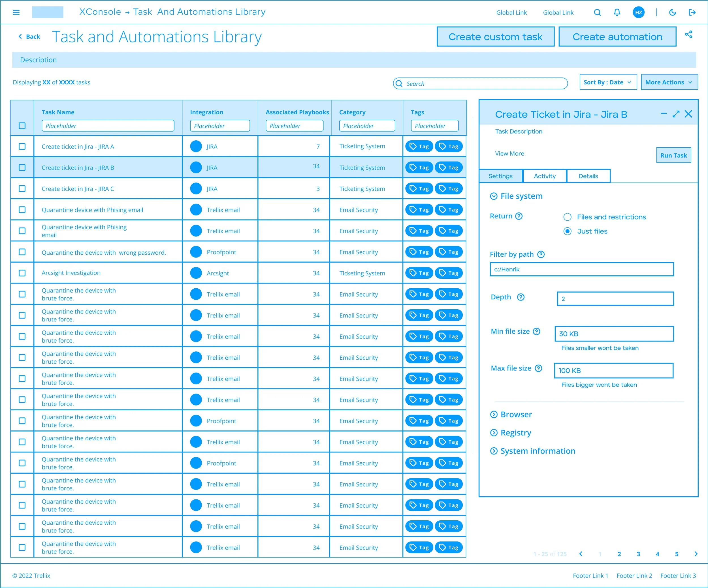The image size is (708, 588).
Task: Click the Run Task button
Action: (673, 155)
